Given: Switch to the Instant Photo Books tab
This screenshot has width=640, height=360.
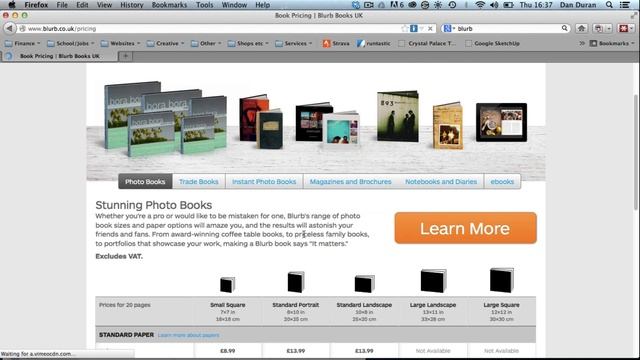Looking at the screenshot, I should pos(264,182).
